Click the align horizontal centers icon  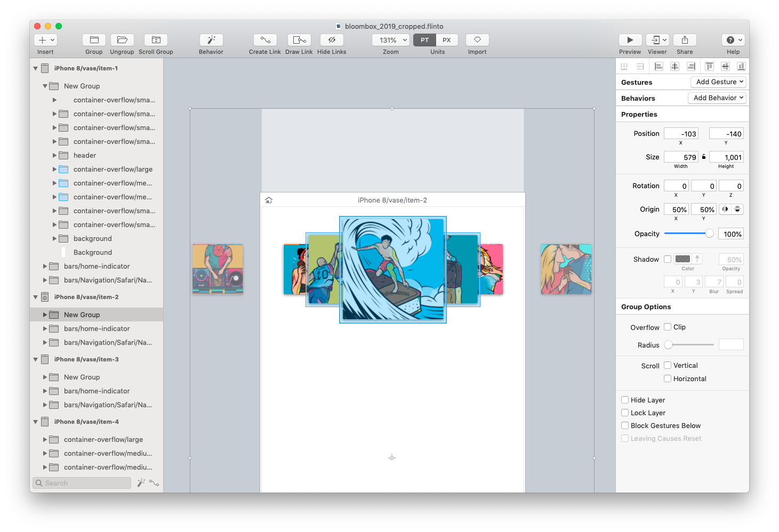click(674, 66)
